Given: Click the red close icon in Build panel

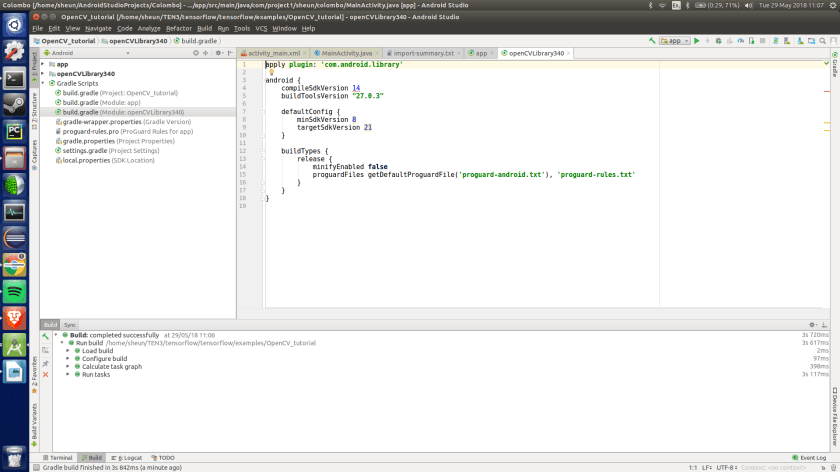Looking at the screenshot, I should pyautogui.click(x=45, y=374).
